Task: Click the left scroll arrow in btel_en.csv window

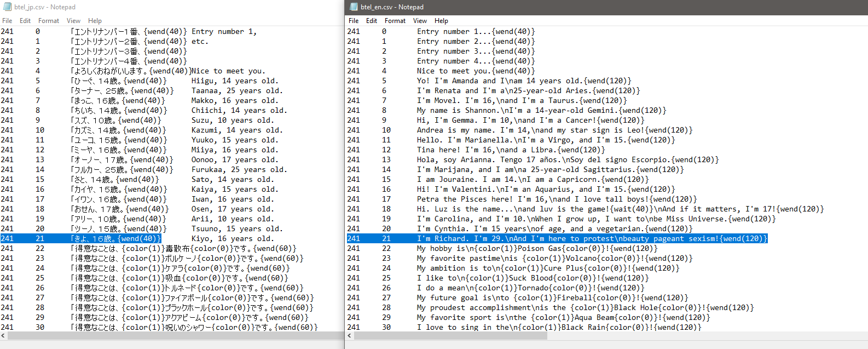Action: (350, 335)
